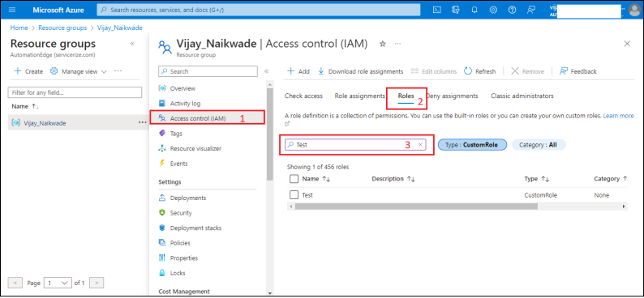The image size is (644, 298).
Task: Tick the select-all roles checkbox
Action: point(294,179)
